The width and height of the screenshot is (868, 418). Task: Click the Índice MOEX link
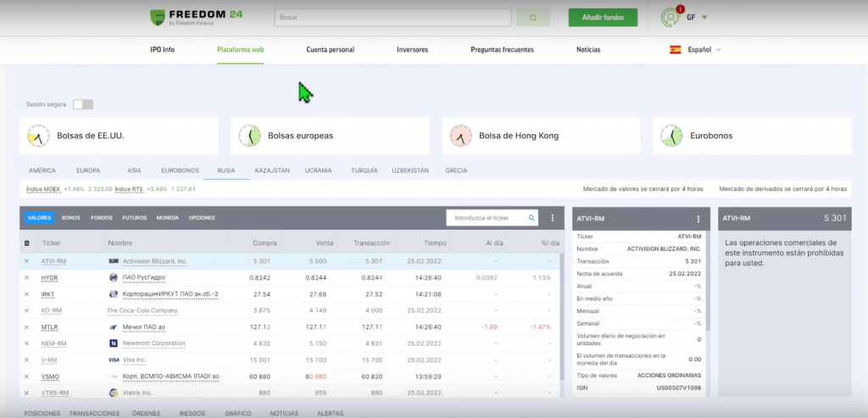click(x=43, y=189)
